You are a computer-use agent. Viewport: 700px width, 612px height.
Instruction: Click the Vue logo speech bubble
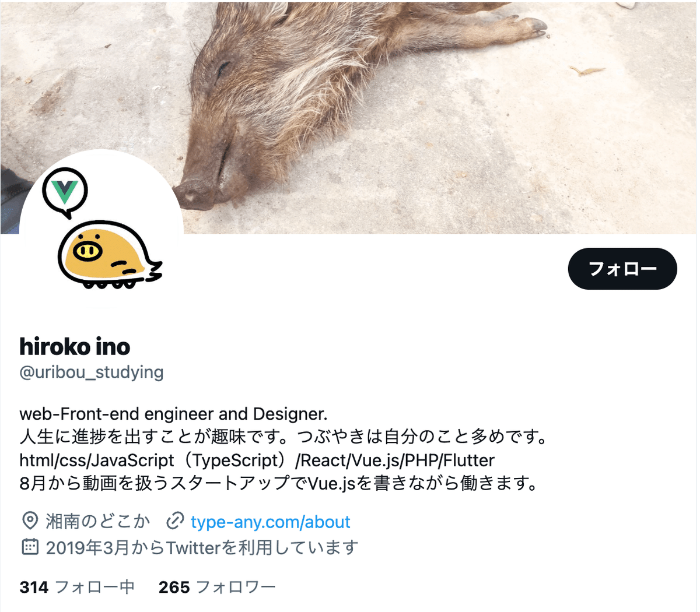click(65, 193)
